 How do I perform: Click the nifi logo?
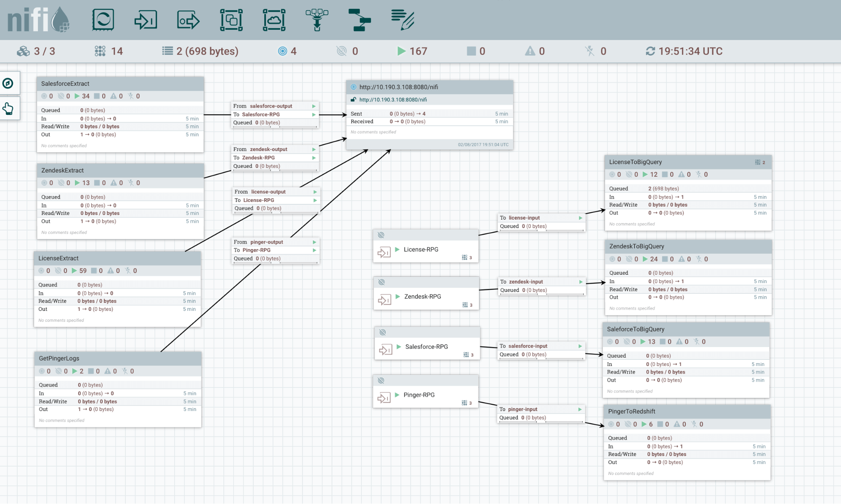[38, 20]
